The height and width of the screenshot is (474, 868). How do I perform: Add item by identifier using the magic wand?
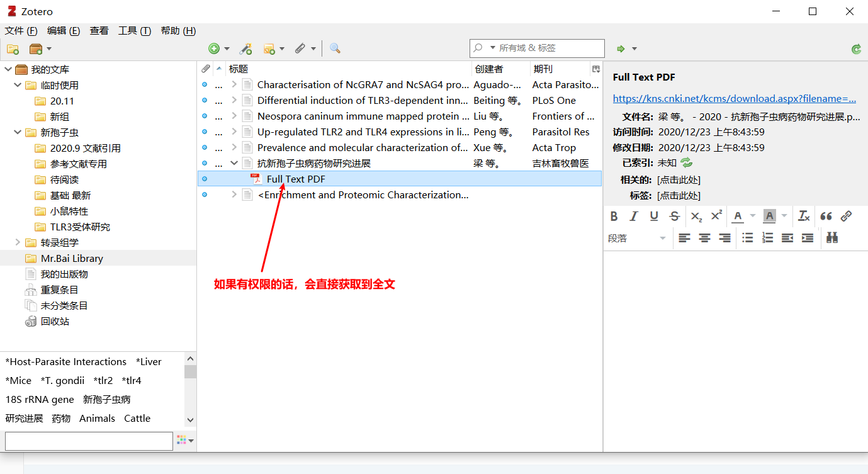[246, 48]
